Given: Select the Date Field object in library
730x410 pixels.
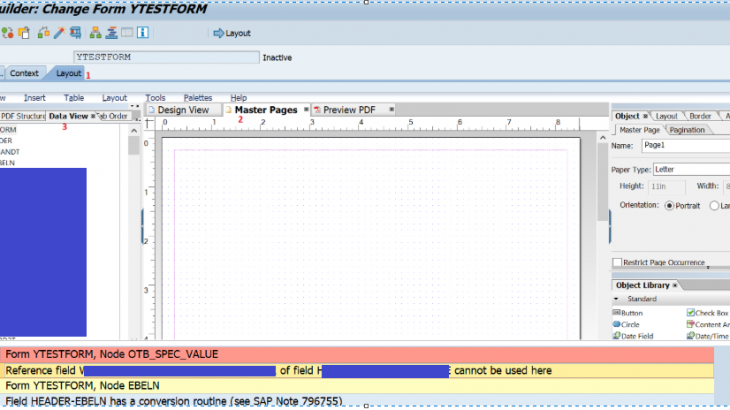Looking at the screenshot, I should [x=633, y=336].
